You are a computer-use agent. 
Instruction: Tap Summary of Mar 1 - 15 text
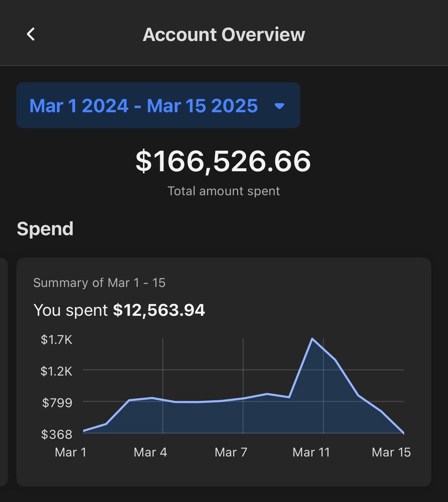(99, 283)
